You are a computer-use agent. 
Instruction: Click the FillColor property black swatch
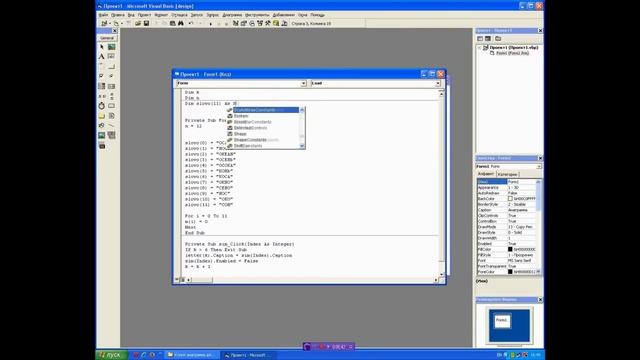[510, 249]
